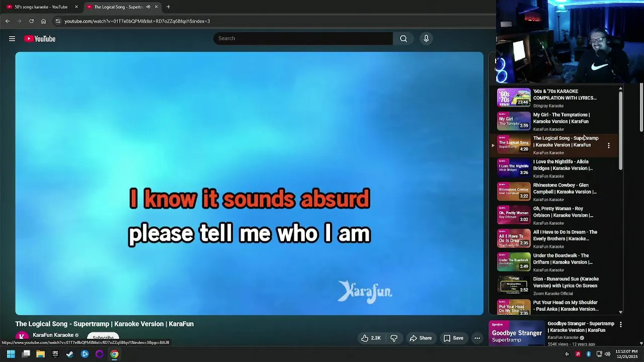Select The Logical Song browser tab

click(x=118, y=7)
